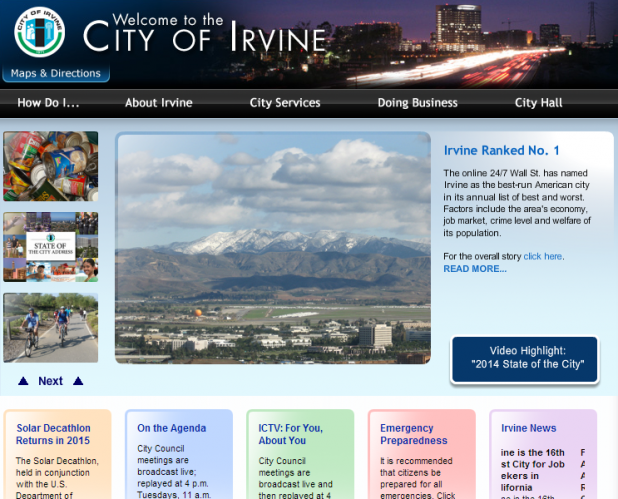Select the cyclists on trail thumbnail

51,327
